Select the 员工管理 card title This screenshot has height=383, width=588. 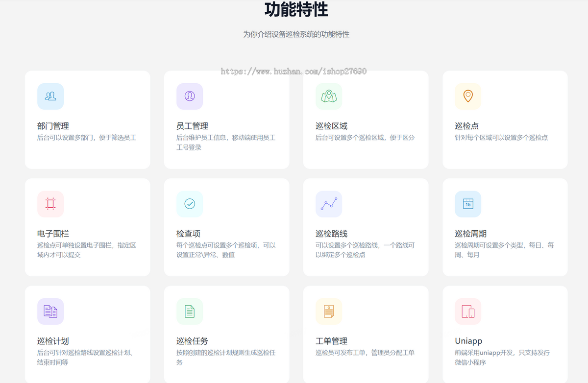[192, 126]
